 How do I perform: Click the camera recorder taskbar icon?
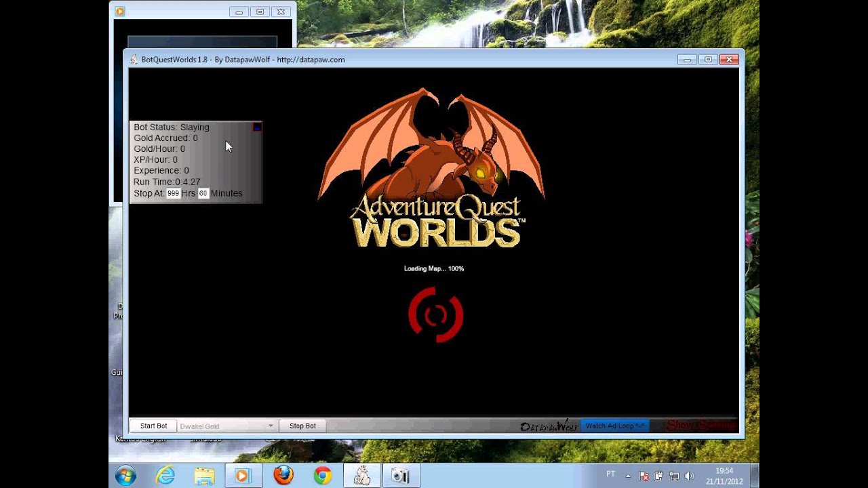401,476
